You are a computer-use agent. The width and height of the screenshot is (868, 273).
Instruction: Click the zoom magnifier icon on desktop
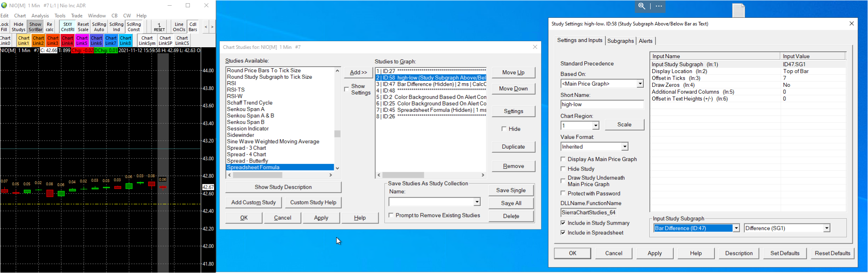[642, 6]
